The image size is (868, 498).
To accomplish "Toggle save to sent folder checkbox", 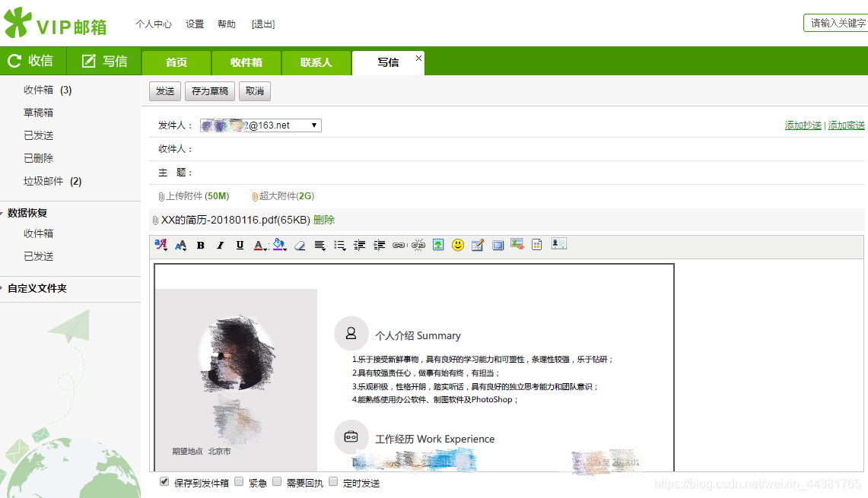I will click(164, 481).
